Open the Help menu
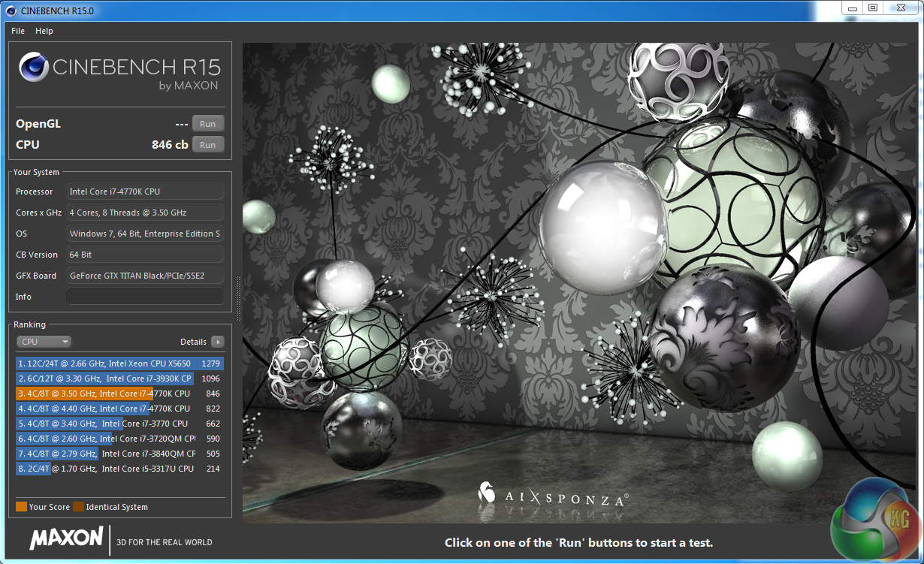Viewport: 924px width, 564px height. tap(44, 31)
